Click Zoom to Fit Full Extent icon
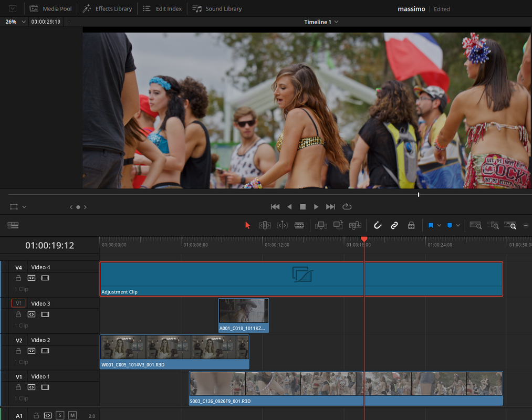The image size is (532, 420). coord(476,225)
